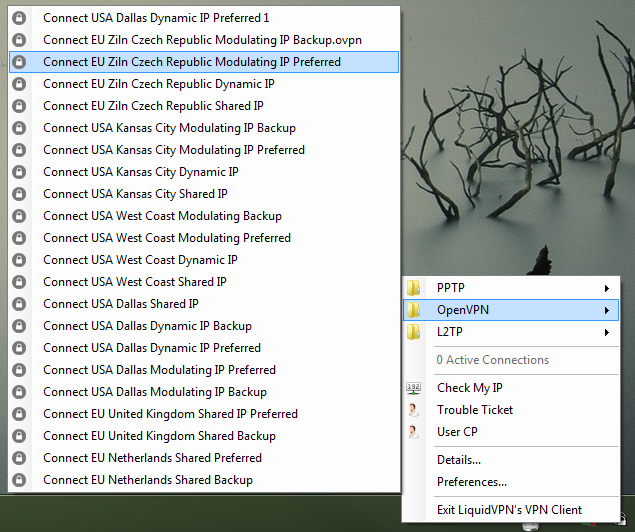Image resolution: width=635 pixels, height=532 pixels.
Task: Connect USA West Coast Shared IP
Action: point(204,282)
